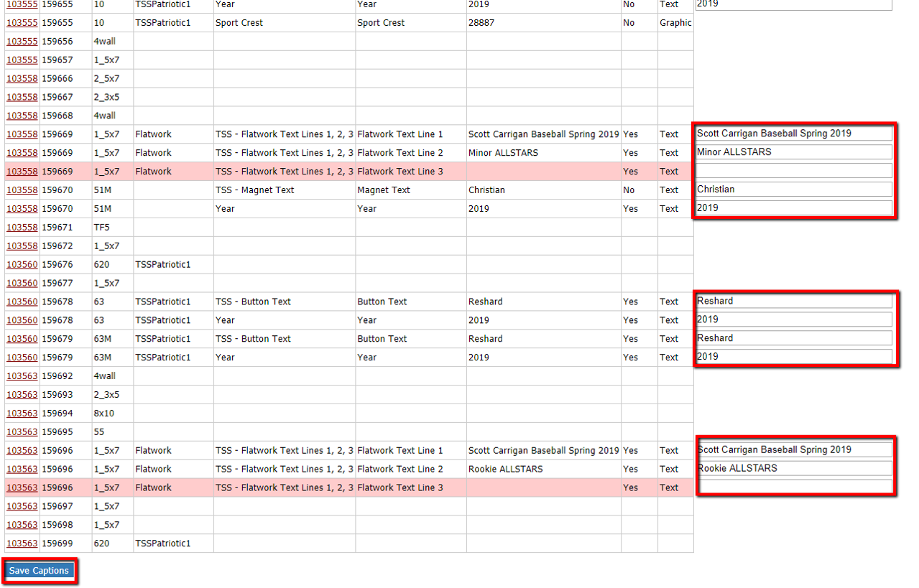Select the caption field containing Minor ALLSTARS
Viewport: 919px width, 588px height.
pos(793,151)
